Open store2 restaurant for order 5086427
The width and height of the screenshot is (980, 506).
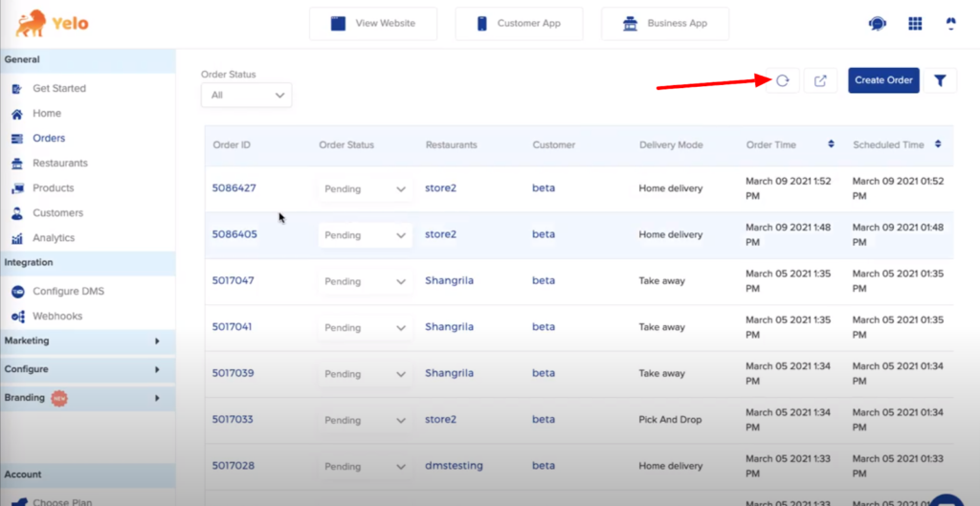[x=440, y=188]
